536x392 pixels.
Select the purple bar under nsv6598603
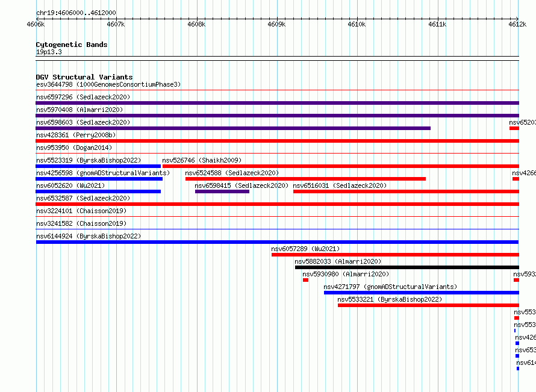click(x=233, y=128)
